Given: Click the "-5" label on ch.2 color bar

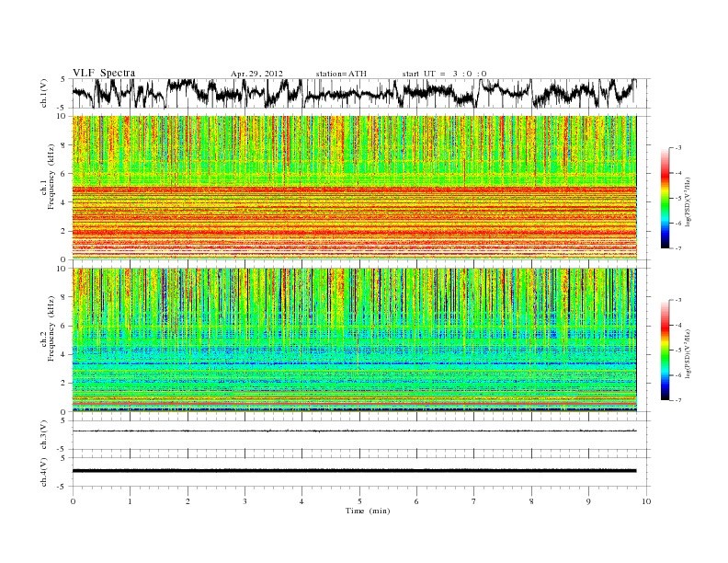Looking at the screenshot, I should (x=678, y=350).
